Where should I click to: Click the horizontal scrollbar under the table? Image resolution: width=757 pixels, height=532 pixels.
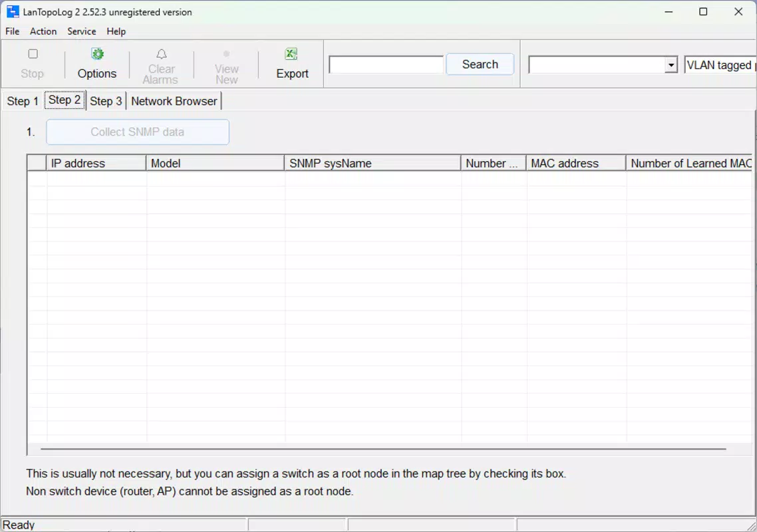click(x=383, y=449)
